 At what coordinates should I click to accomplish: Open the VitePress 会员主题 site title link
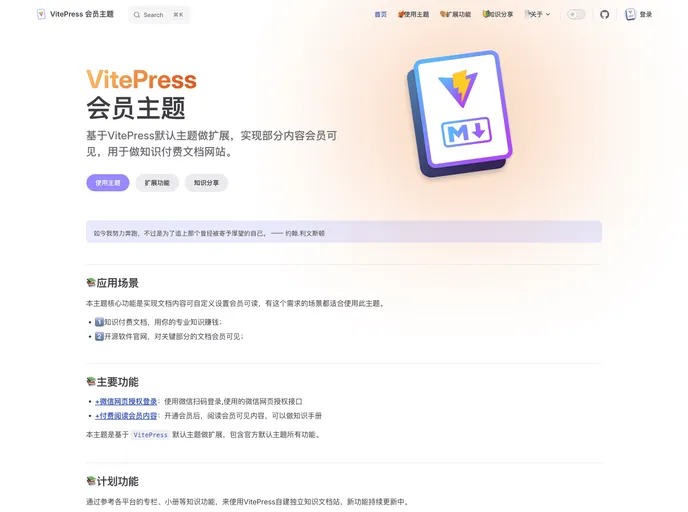pyautogui.click(x=75, y=14)
